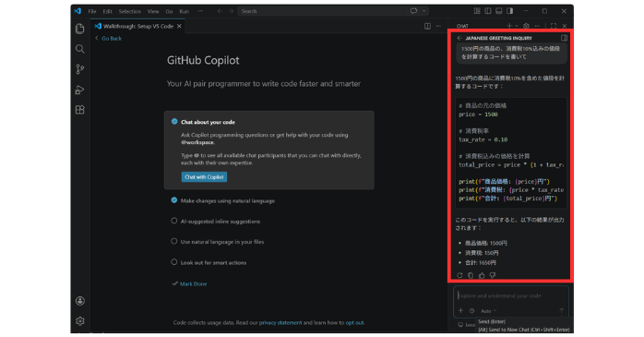This screenshot has height=337, width=644.
Task: Open the Manage gear icon
Action: coord(80,321)
